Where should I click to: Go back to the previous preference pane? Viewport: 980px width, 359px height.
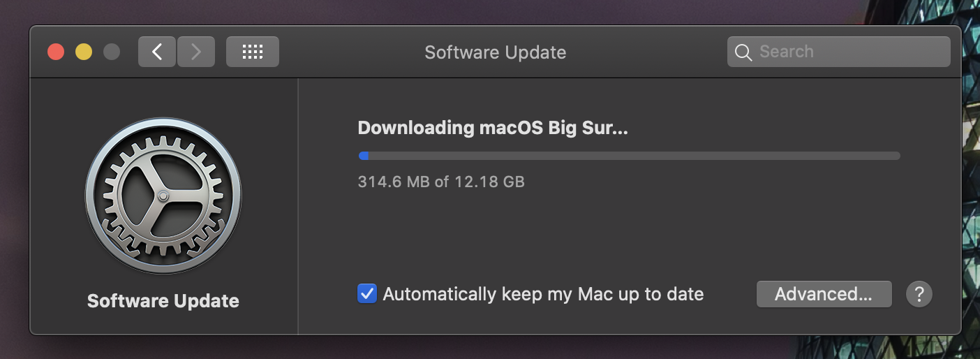(x=157, y=52)
